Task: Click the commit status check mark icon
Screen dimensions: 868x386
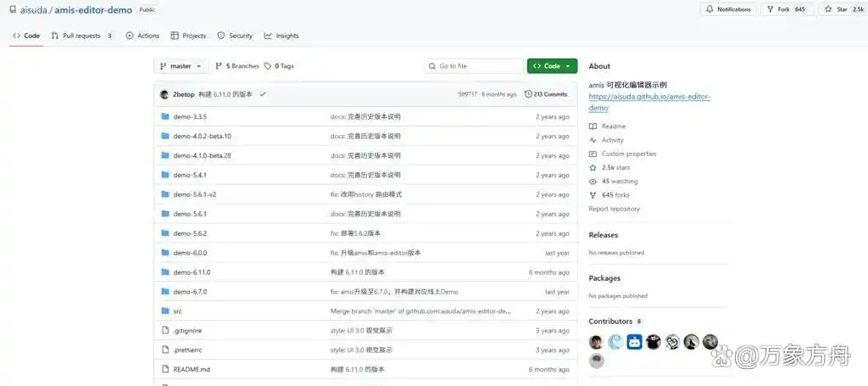Action: tap(263, 95)
